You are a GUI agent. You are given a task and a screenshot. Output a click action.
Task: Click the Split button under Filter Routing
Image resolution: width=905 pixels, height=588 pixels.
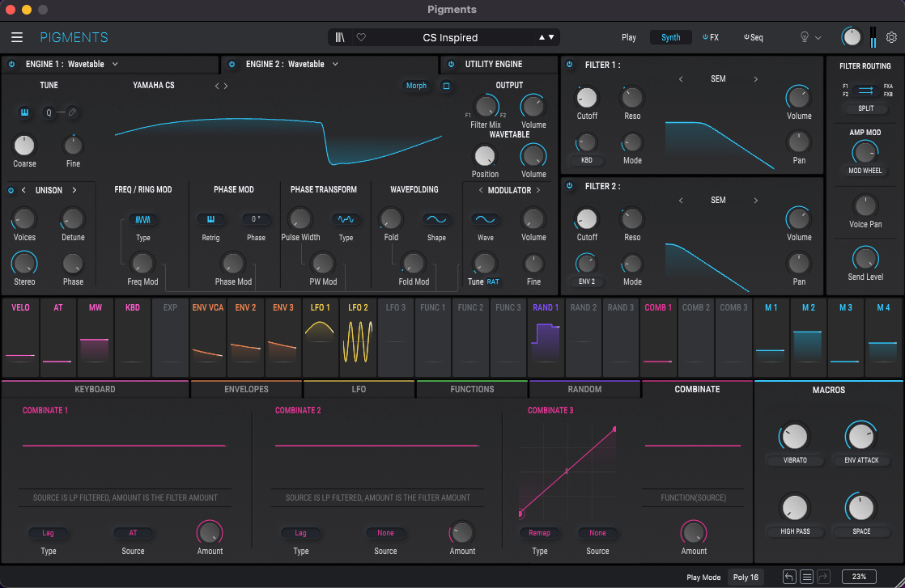click(865, 108)
